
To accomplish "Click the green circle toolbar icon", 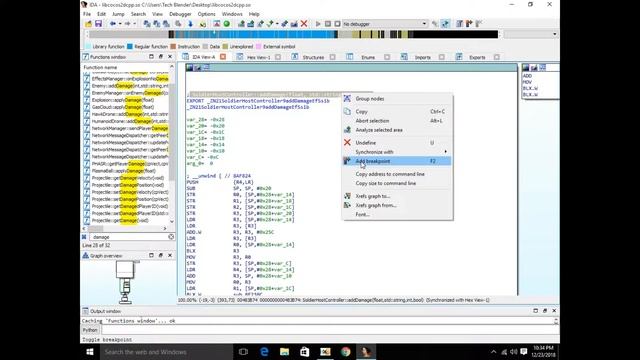I will coord(227,24).
